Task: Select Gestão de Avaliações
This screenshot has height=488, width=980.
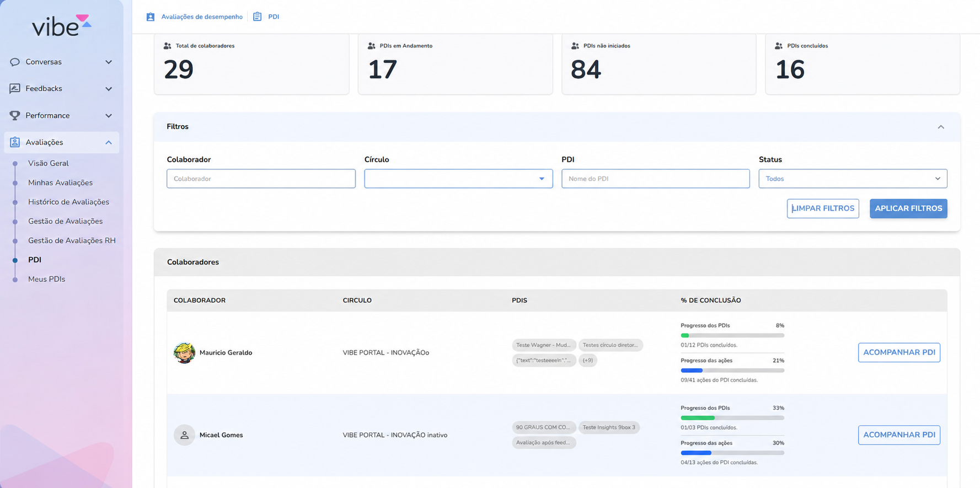Action: (x=65, y=221)
